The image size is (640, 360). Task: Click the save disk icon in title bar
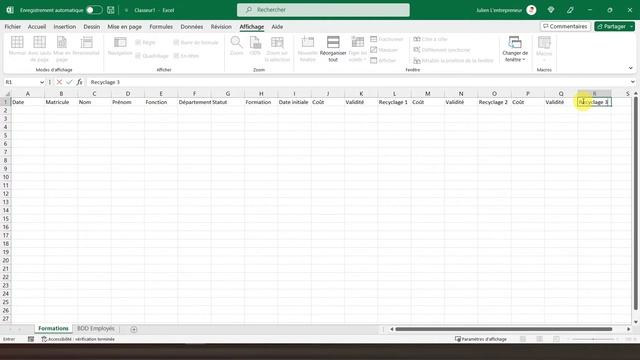click(111, 10)
